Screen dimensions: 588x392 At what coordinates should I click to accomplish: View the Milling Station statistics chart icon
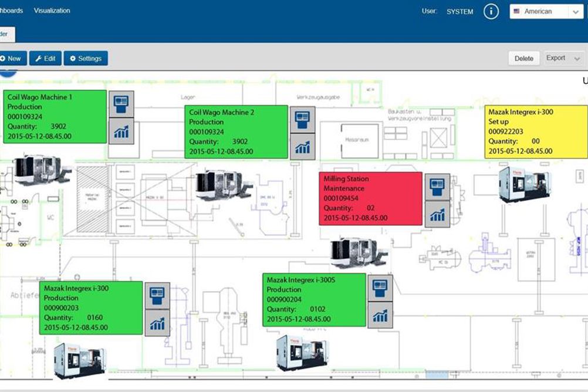[437, 214]
